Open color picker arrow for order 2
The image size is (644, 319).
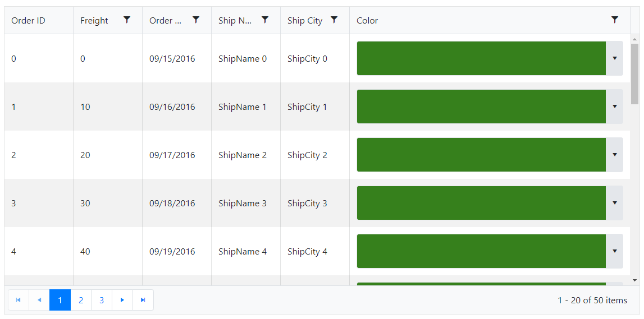click(x=614, y=155)
